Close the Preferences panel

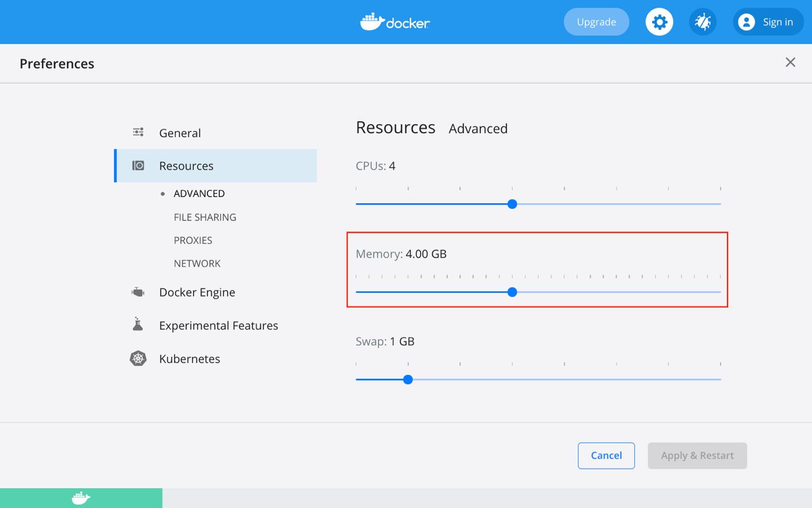[790, 62]
